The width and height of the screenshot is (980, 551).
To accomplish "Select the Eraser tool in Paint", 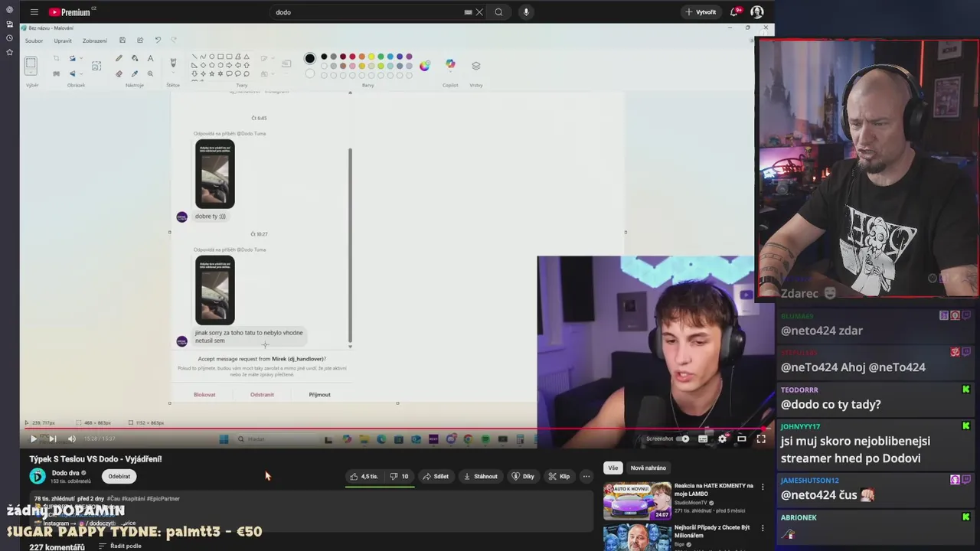I will click(x=119, y=73).
